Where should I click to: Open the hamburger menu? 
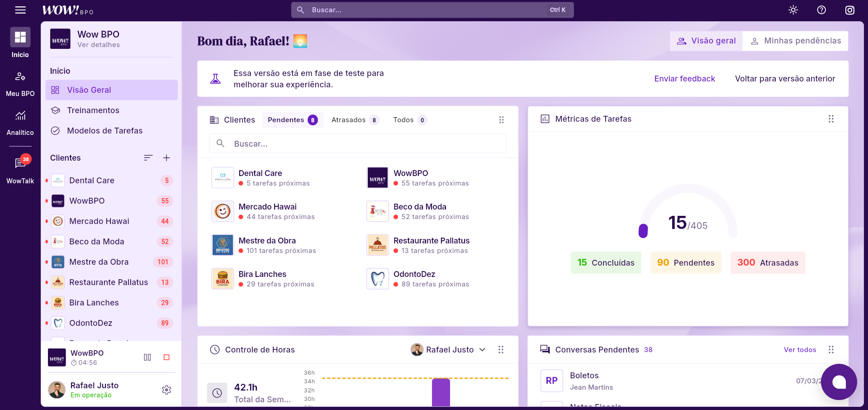click(x=20, y=10)
